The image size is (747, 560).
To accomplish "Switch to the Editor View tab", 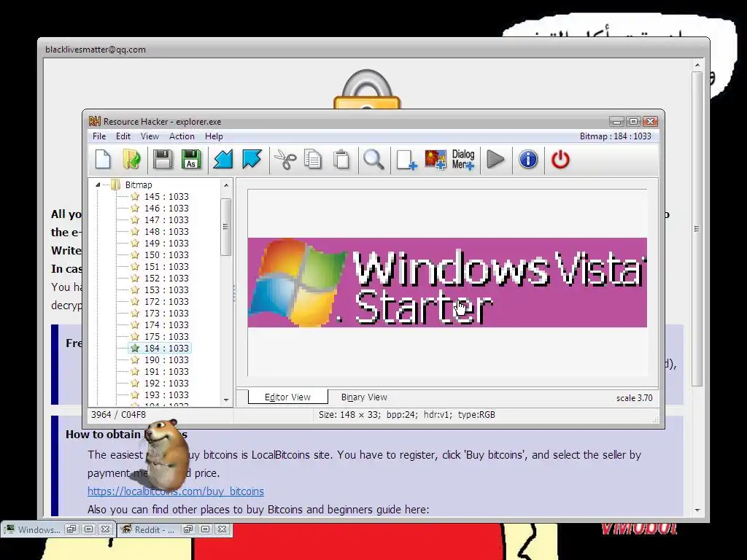I will click(287, 397).
